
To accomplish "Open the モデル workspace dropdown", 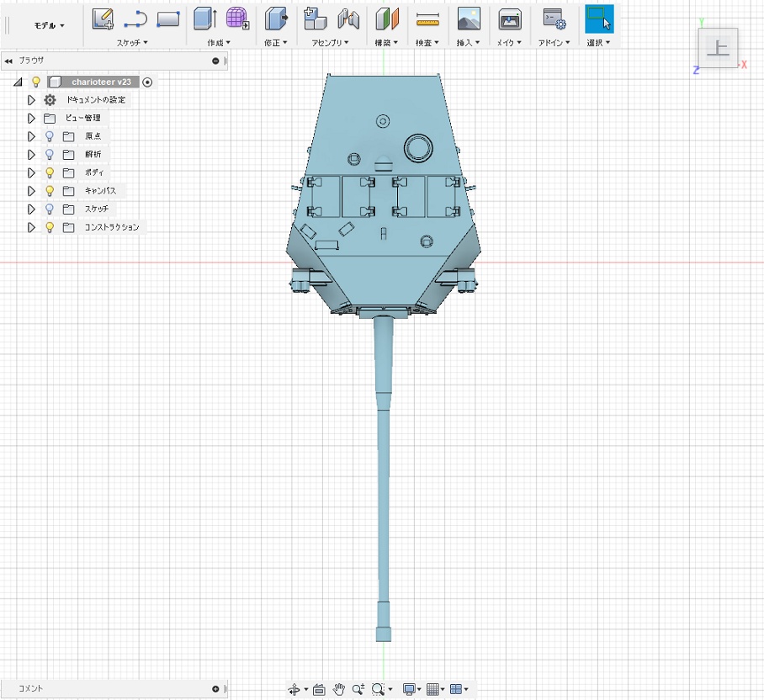I will point(49,25).
